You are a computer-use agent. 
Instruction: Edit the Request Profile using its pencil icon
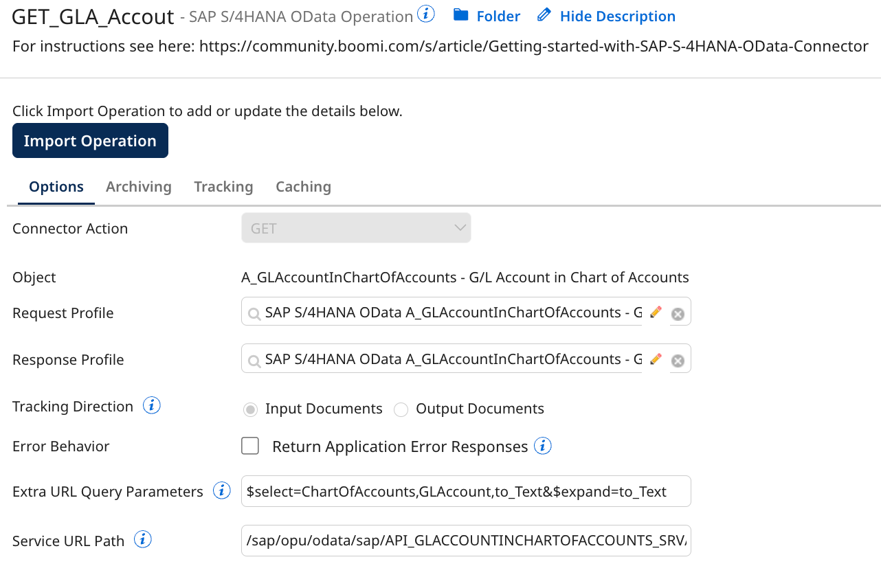click(x=656, y=312)
